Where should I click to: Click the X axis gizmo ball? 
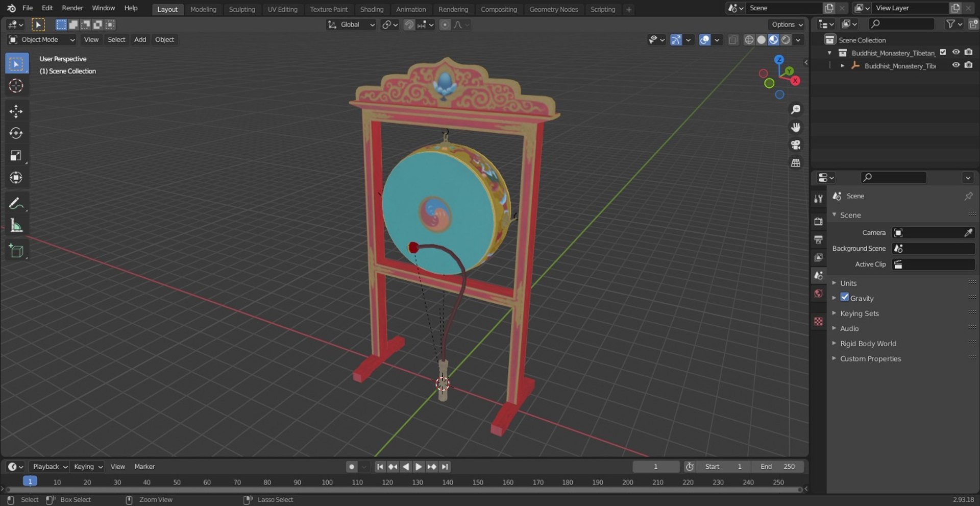pos(795,81)
